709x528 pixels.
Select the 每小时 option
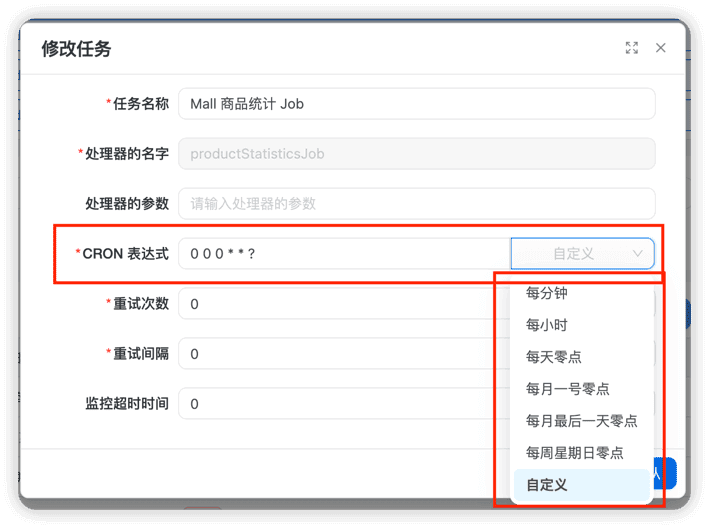click(582, 325)
